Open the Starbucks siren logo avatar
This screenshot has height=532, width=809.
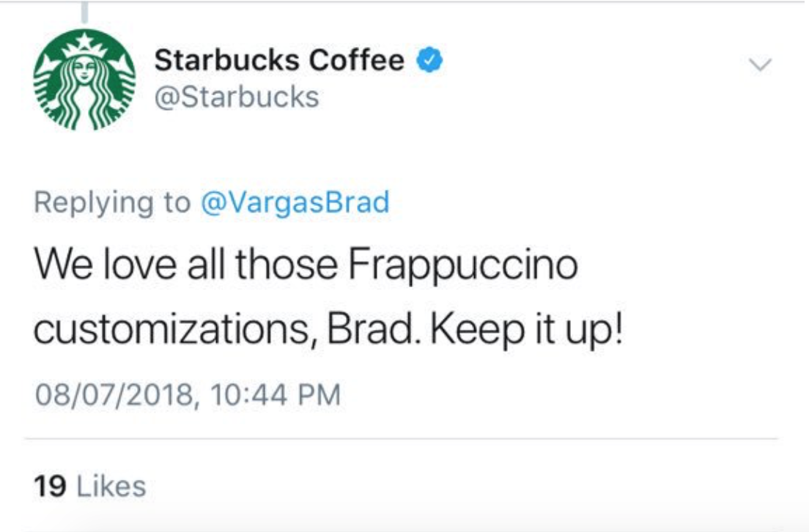pos(84,79)
